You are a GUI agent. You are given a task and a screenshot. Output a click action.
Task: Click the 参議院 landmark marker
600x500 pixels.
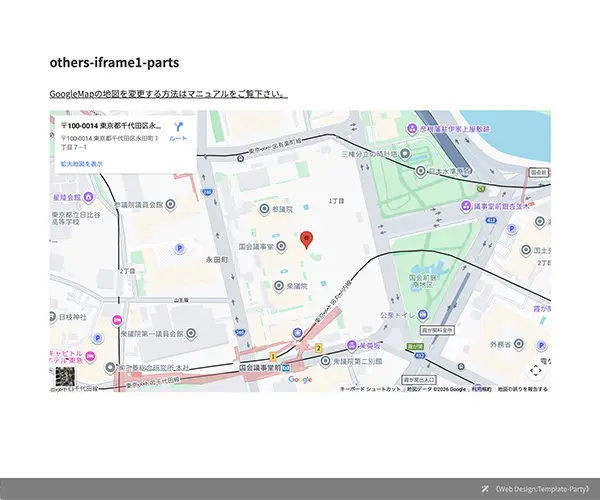click(262, 210)
